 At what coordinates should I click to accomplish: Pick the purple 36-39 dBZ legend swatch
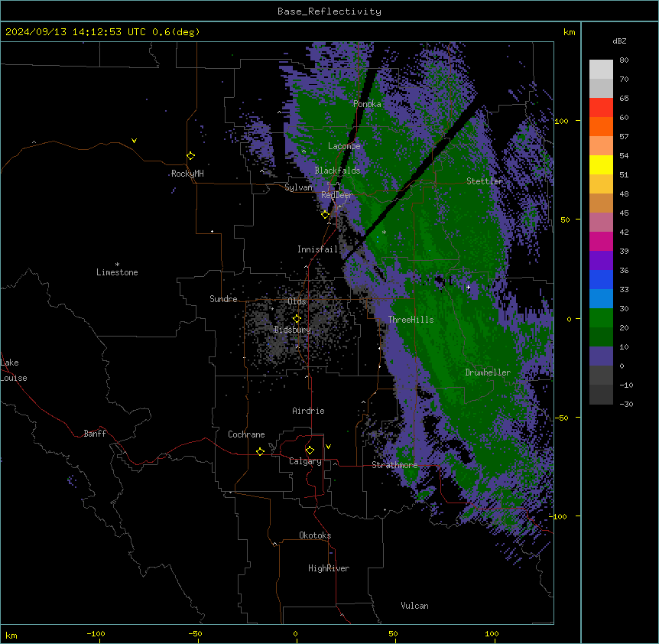(x=601, y=261)
